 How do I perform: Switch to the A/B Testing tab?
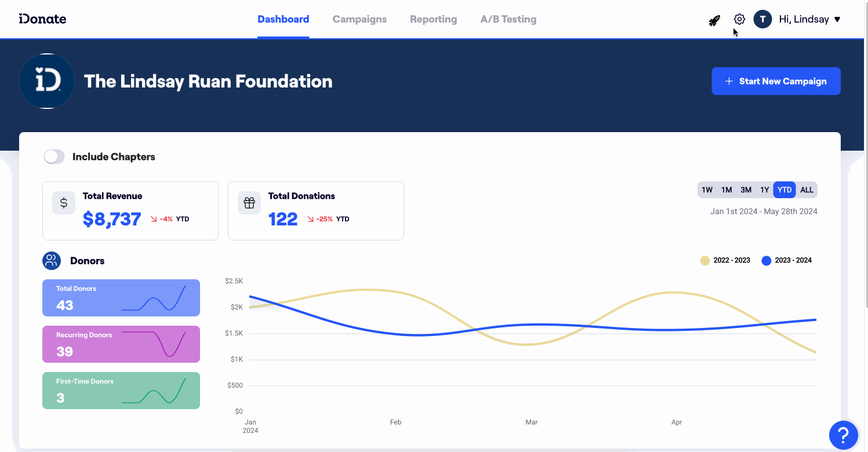tap(508, 19)
